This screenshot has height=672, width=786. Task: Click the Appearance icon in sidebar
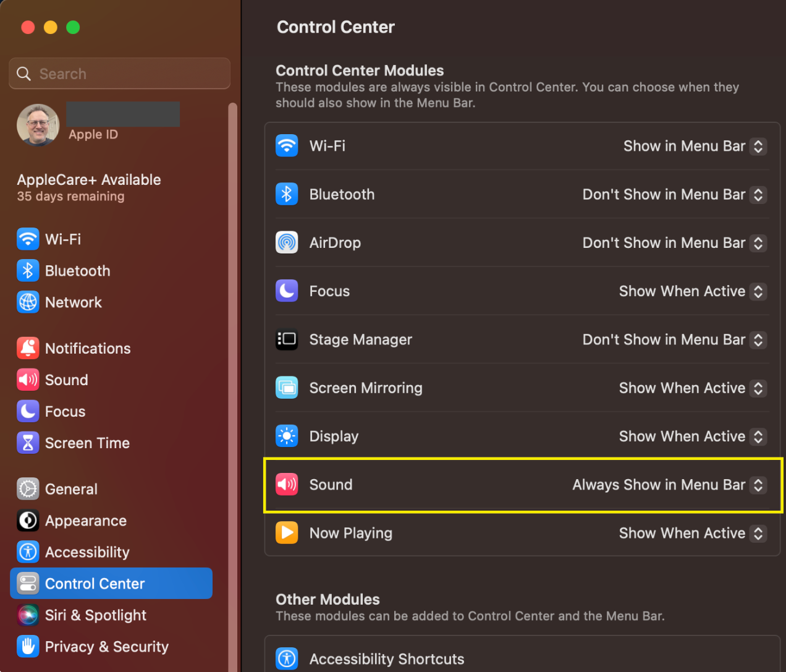pyautogui.click(x=28, y=521)
